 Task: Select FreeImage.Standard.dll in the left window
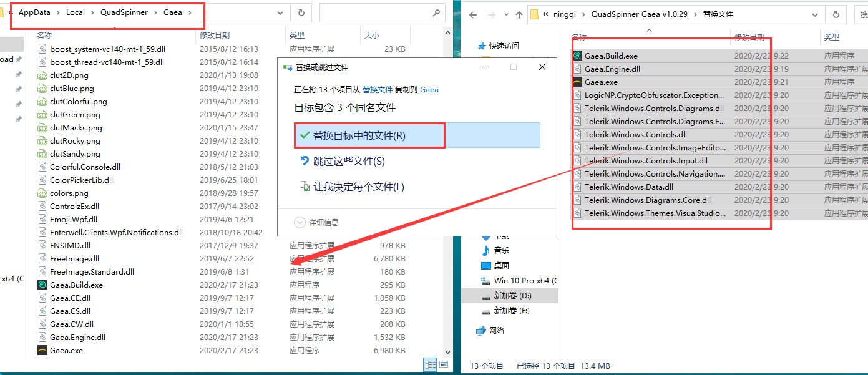click(92, 271)
